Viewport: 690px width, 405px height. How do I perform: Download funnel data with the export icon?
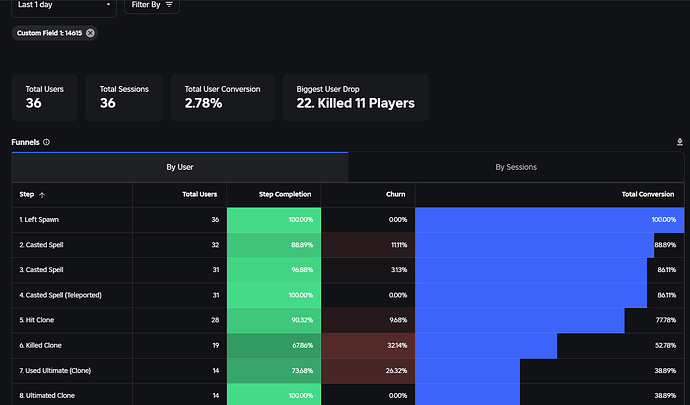(679, 142)
